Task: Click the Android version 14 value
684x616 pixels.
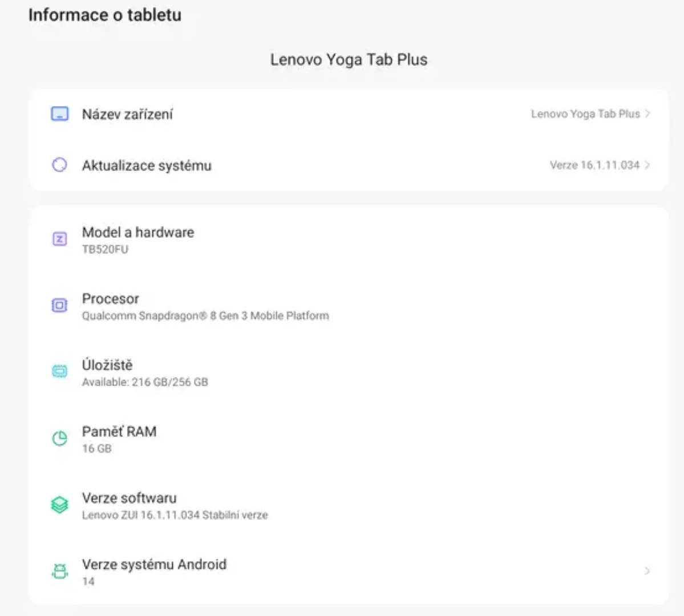Action: (88, 582)
